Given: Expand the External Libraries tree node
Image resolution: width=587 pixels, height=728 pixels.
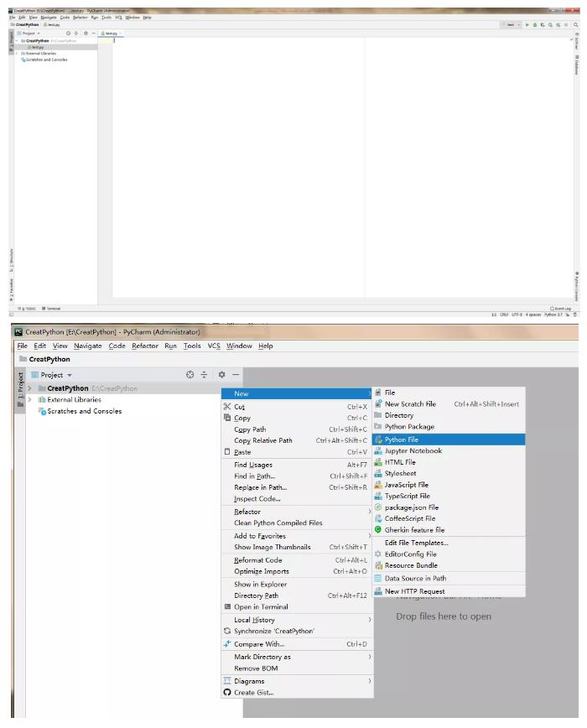Looking at the screenshot, I should point(29,399).
